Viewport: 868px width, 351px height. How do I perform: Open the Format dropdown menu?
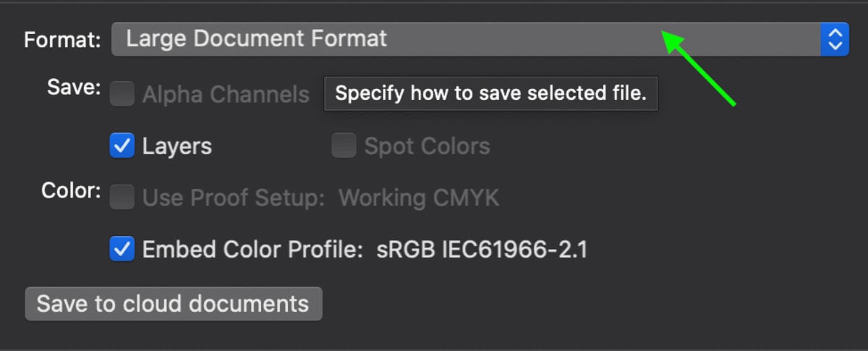click(x=480, y=39)
